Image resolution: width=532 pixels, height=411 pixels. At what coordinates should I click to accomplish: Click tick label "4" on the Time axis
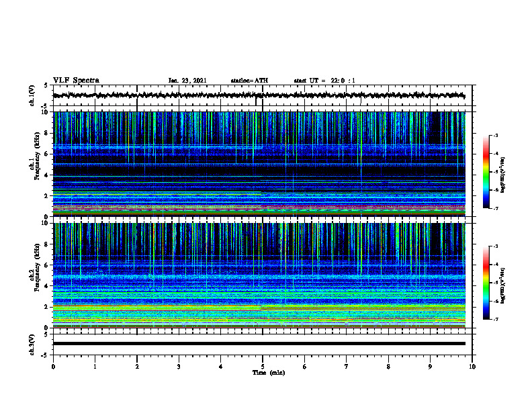pyautogui.click(x=221, y=366)
